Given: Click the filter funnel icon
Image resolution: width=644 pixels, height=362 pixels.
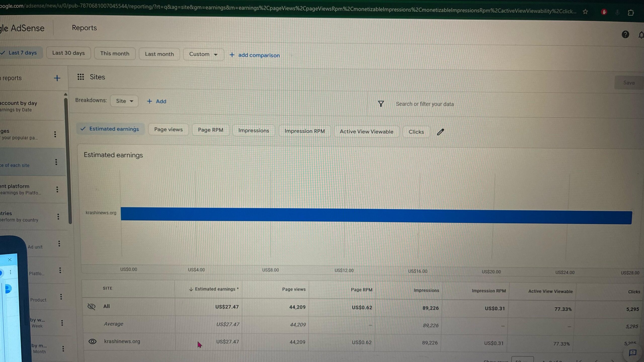Looking at the screenshot, I should click(381, 104).
